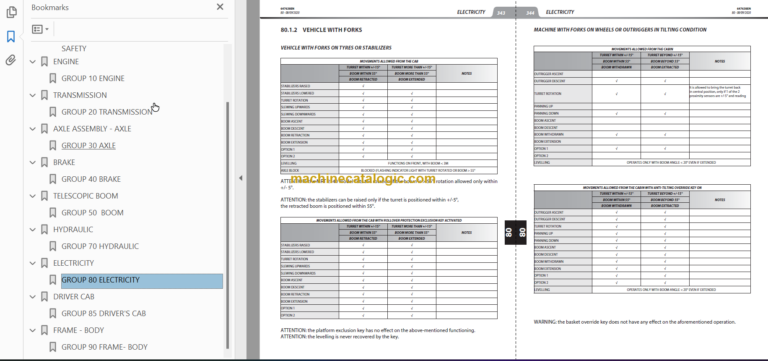The width and height of the screenshot is (768, 361).
Task: Collapse the TELESCOPIC BOOM bookmark chevron
Action: pos(33,196)
